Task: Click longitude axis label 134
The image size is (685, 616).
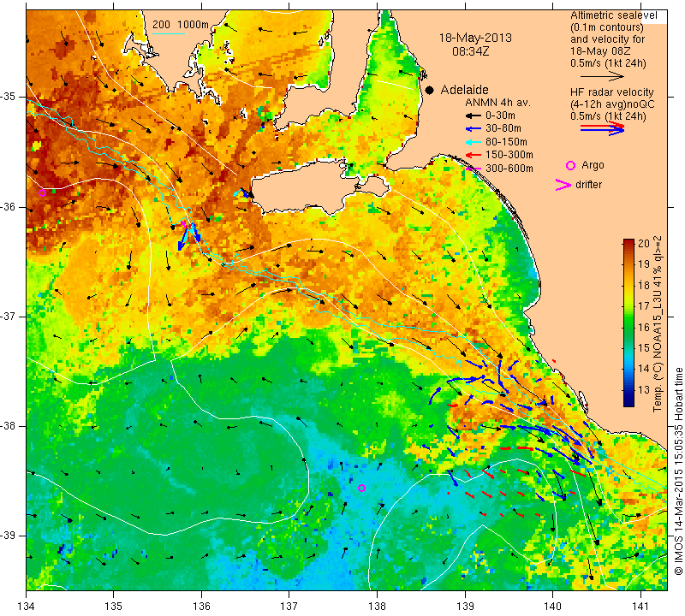Action: [27, 606]
